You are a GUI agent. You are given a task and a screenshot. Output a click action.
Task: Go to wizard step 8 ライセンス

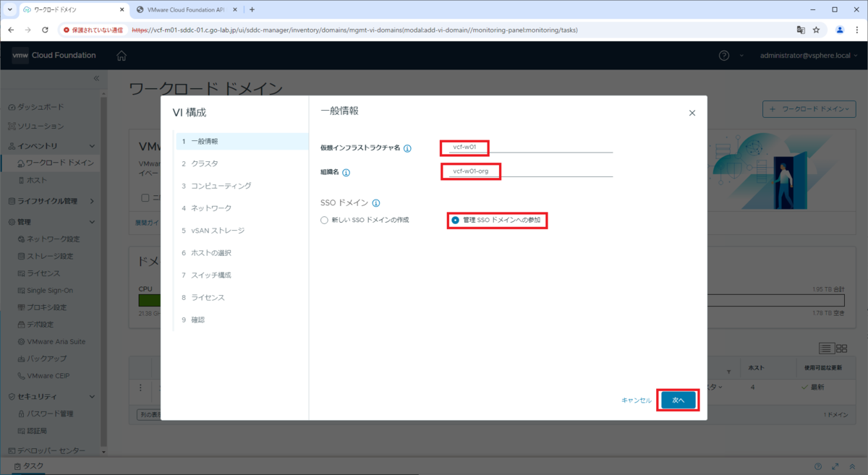coord(242,298)
